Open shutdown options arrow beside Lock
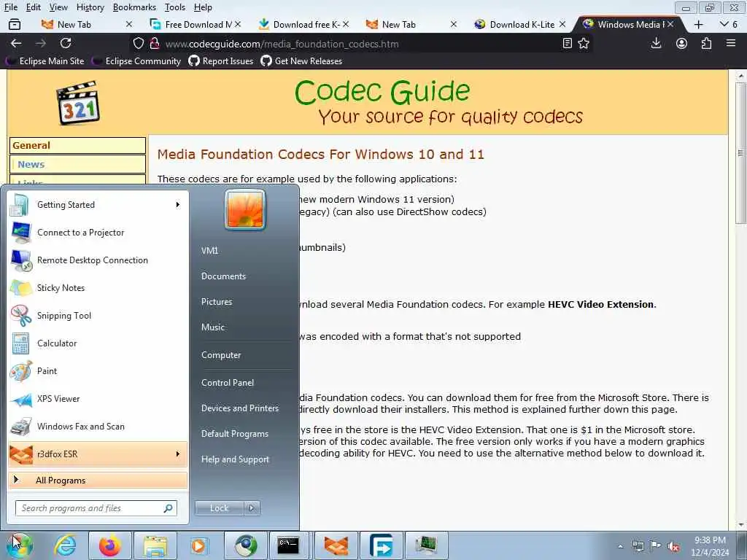Image resolution: width=747 pixels, height=560 pixels. [x=252, y=508]
